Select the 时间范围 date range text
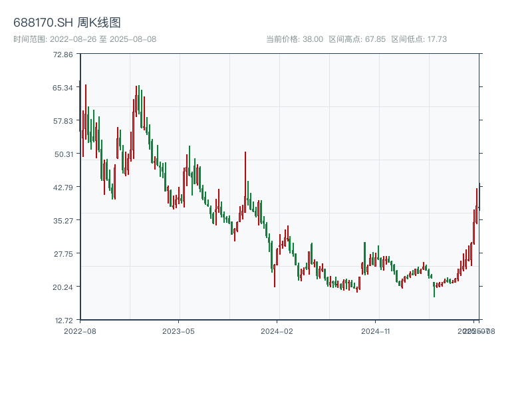The width and height of the screenshot is (532, 399). pos(84,39)
